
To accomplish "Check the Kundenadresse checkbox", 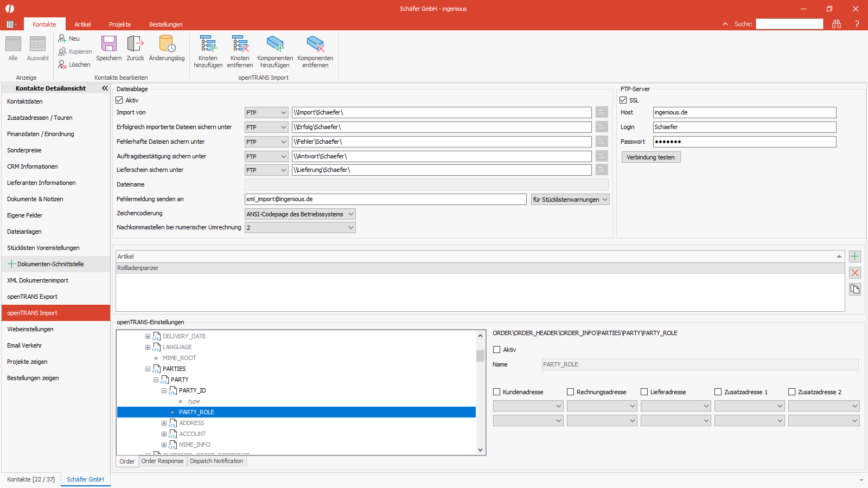I will tap(496, 392).
